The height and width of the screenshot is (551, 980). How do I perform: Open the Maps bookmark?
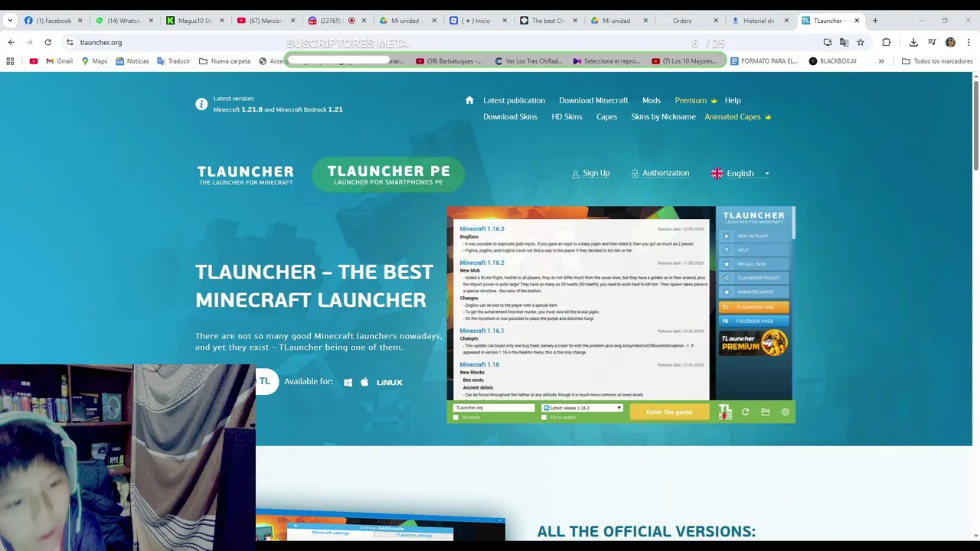[93, 61]
